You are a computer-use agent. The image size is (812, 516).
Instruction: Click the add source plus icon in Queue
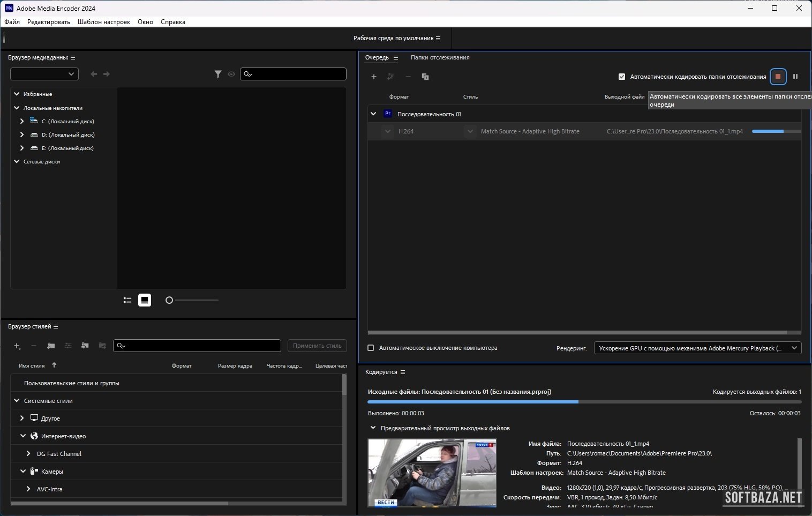374,77
